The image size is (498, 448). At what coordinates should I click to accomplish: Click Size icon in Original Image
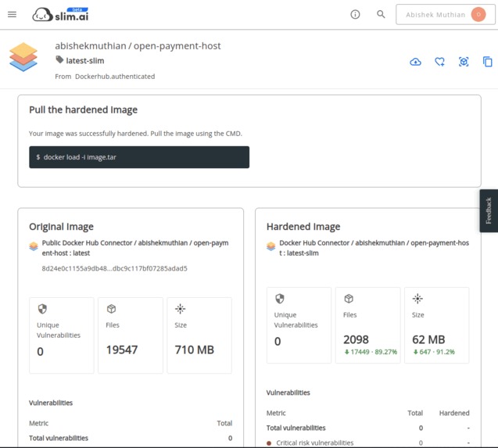[x=180, y=309]
